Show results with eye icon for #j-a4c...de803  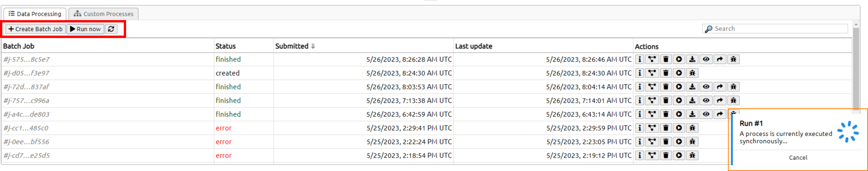(706, 114)
